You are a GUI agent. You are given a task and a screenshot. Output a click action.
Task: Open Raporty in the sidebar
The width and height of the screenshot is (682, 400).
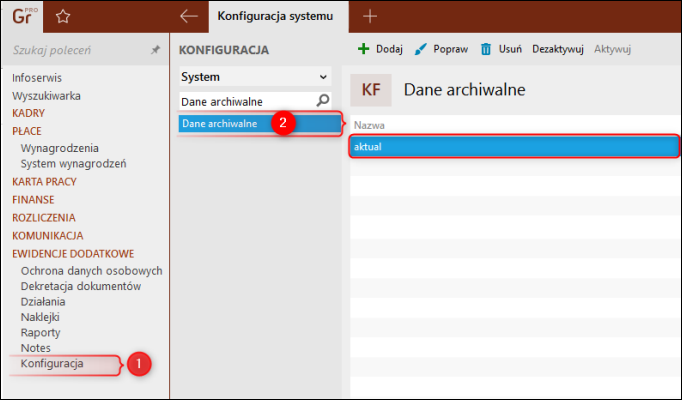click(40, 333)
